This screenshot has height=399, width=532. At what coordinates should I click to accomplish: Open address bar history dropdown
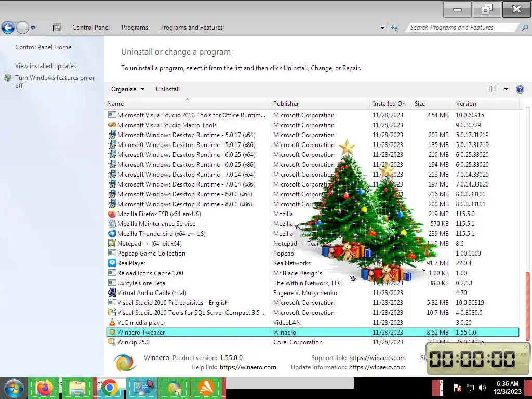382,28
